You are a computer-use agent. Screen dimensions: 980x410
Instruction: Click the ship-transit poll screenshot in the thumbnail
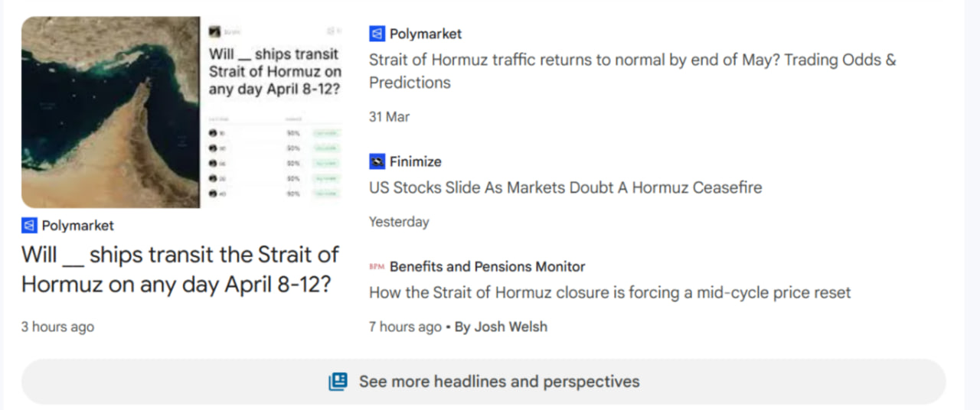274,112
